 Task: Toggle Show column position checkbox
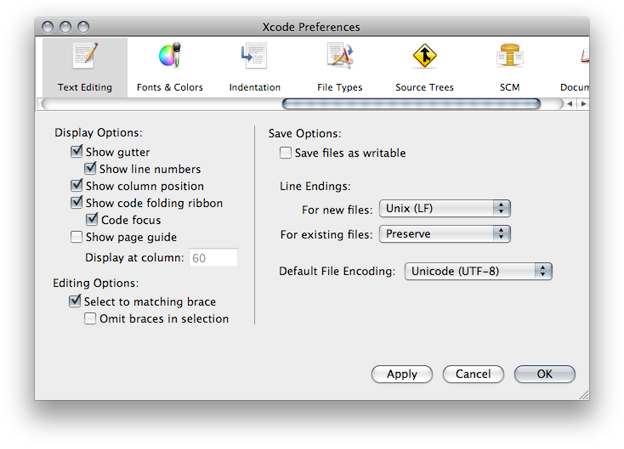(x=76, y=185)
